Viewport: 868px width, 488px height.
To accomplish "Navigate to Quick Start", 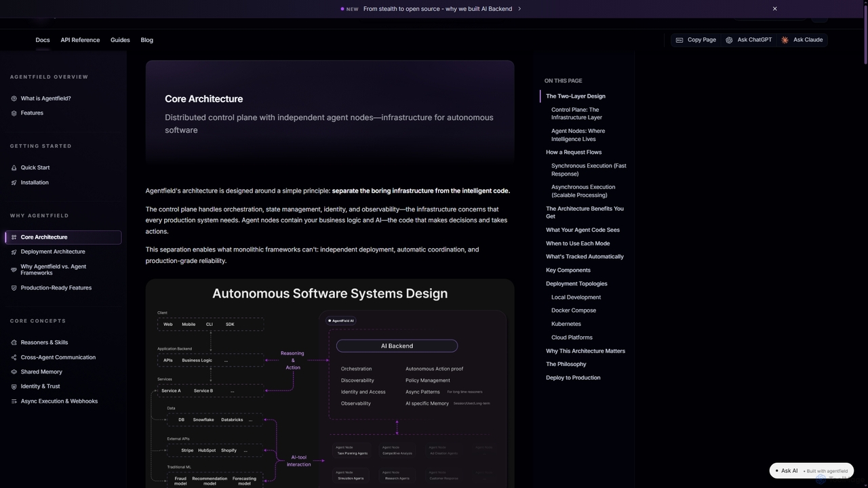I will tap(35, 167).
